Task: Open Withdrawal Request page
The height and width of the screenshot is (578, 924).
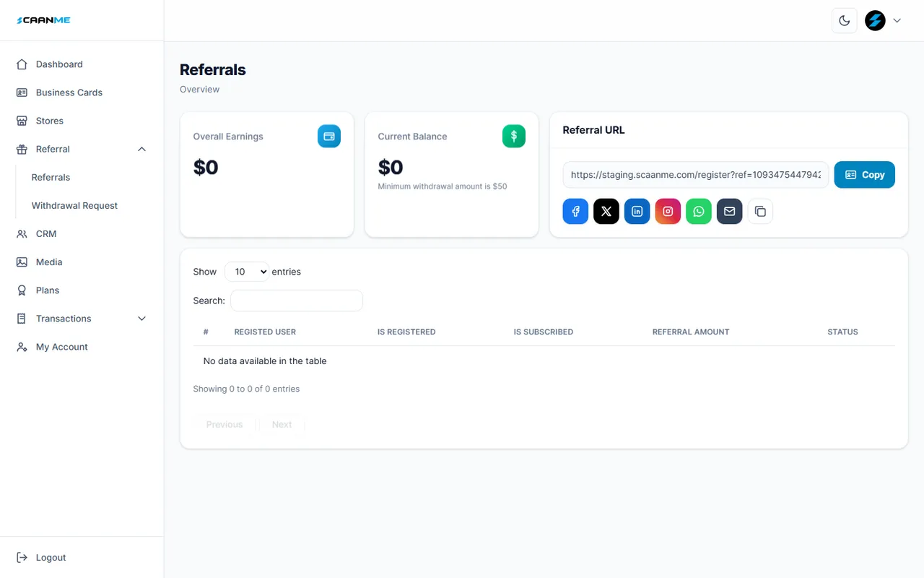Action: click(74, 205)
